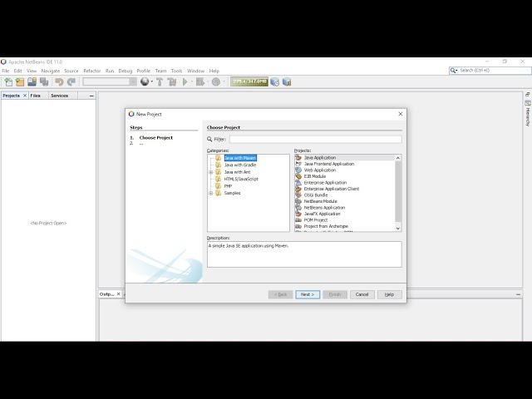Click the search magnifier icon in Quick Search
Screen dimensions: 532x399
point(452,70)
